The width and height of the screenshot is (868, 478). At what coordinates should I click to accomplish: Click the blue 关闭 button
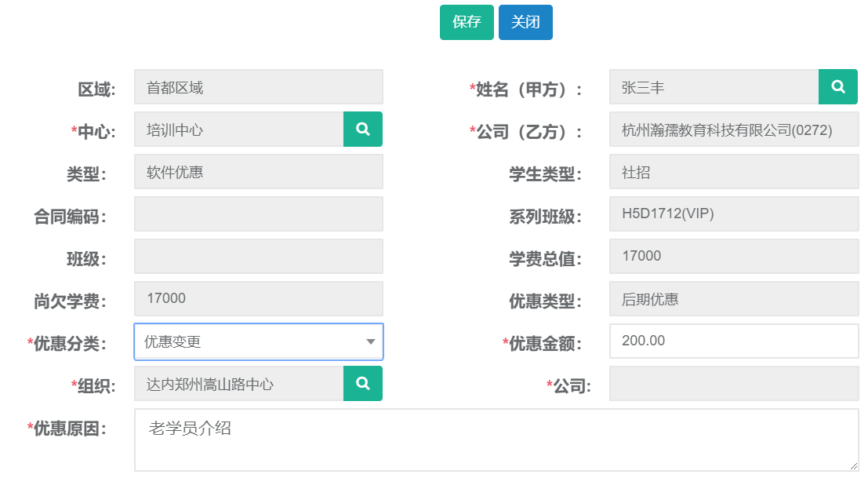pos(525,22)
